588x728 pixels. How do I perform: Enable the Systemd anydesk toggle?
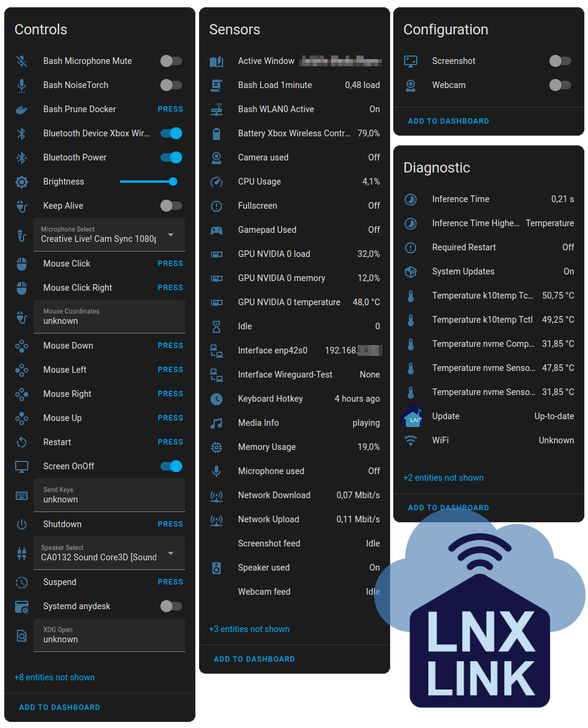point(171,606)
